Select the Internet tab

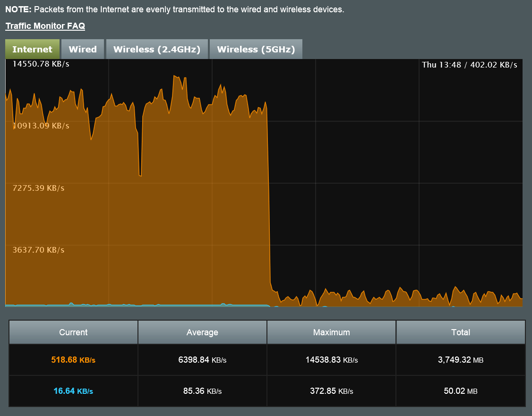tap(32, 49)
